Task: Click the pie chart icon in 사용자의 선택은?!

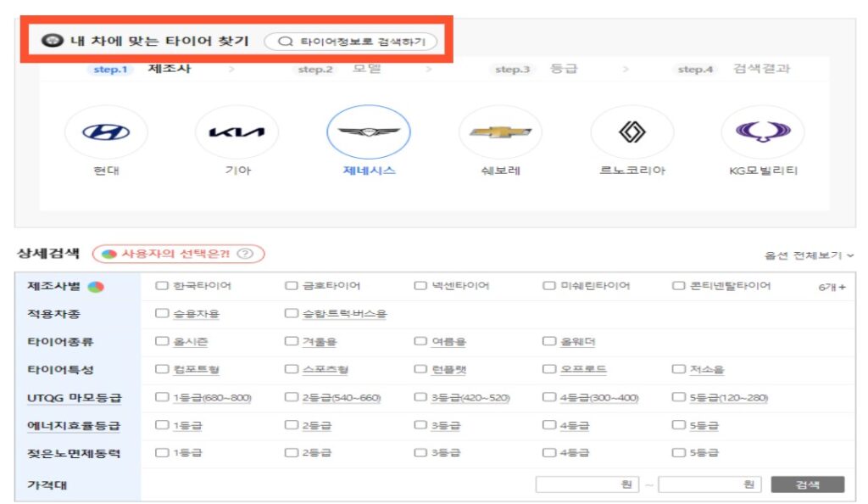Action: tap(109, 254)
